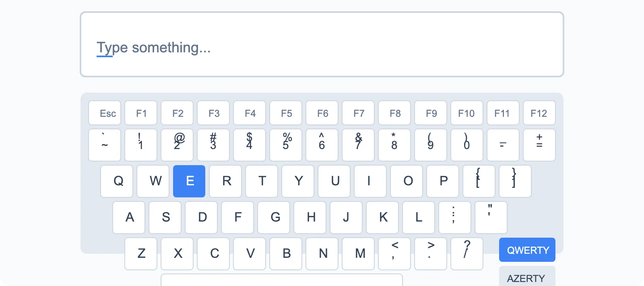
Task: Click the Type something text field
Action: (x=322, y=44)
